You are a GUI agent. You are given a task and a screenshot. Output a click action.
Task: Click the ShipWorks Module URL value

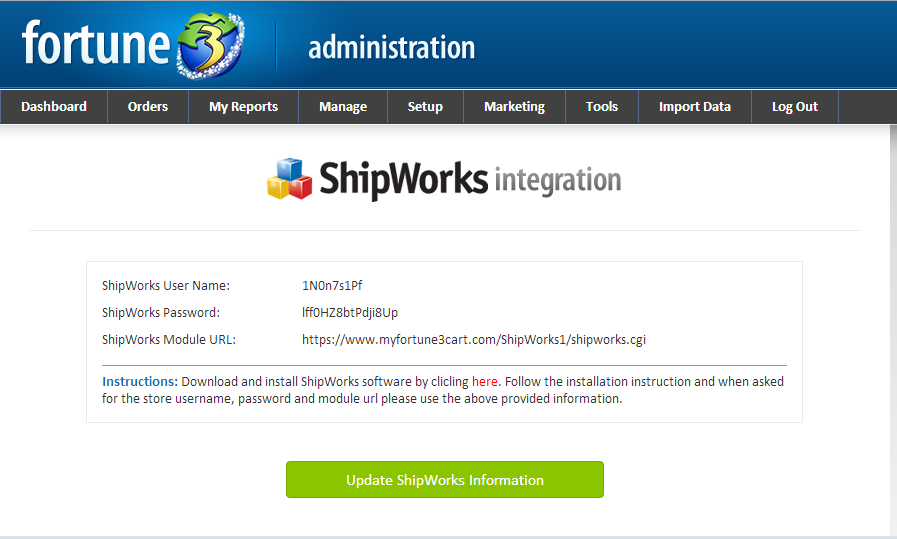point(474,339)
